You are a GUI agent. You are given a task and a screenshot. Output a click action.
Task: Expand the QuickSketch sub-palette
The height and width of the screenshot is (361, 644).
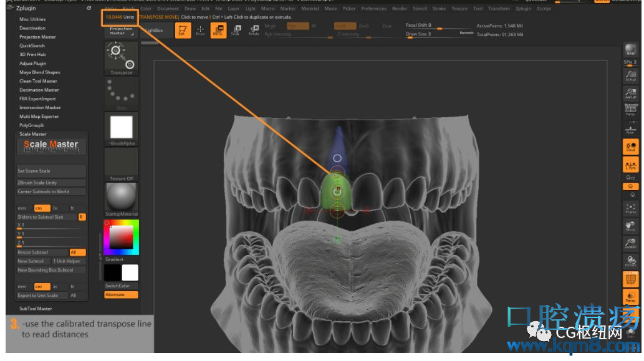(x=32, y=46)
